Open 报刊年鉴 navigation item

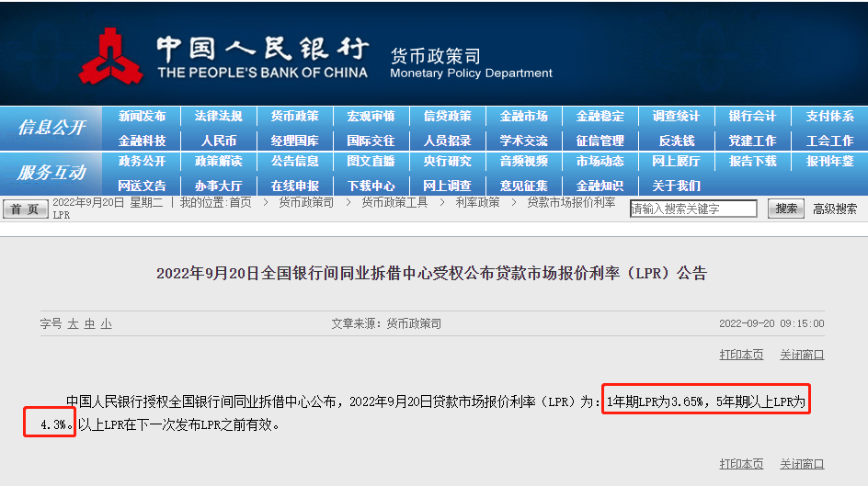[x=829, y=161]
